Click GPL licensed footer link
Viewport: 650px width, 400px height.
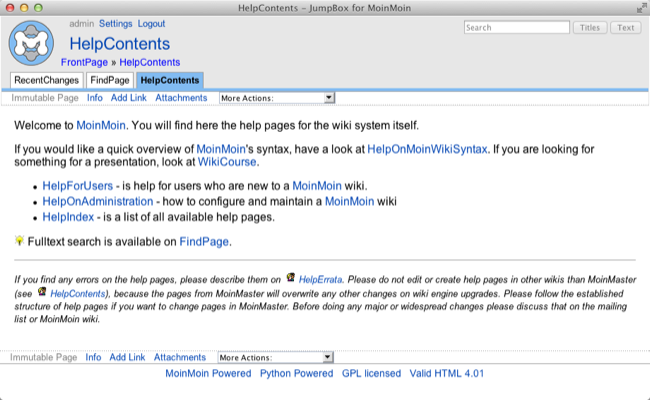point(371,373)
